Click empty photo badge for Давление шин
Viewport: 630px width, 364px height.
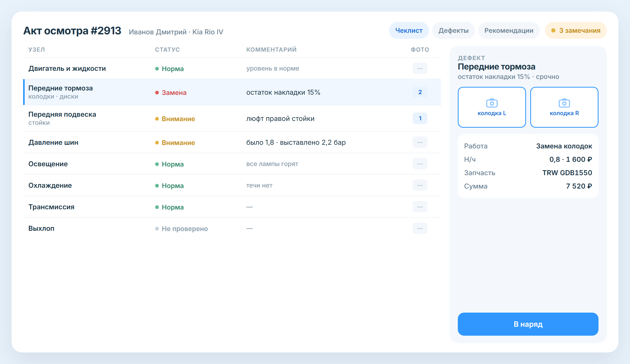pyautogui.click(x=420, y=142)
